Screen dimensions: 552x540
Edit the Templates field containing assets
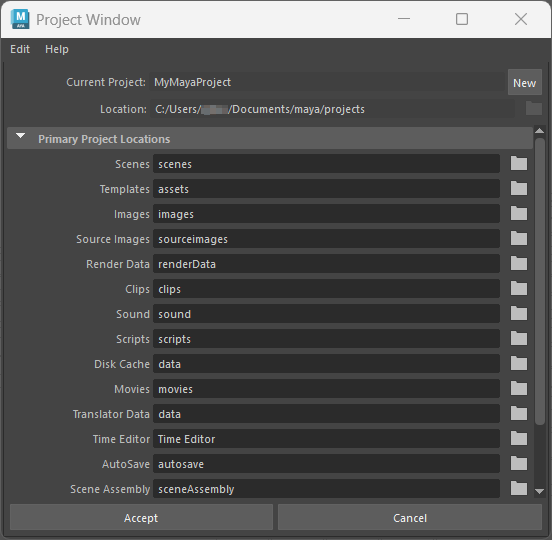[326, 189]
